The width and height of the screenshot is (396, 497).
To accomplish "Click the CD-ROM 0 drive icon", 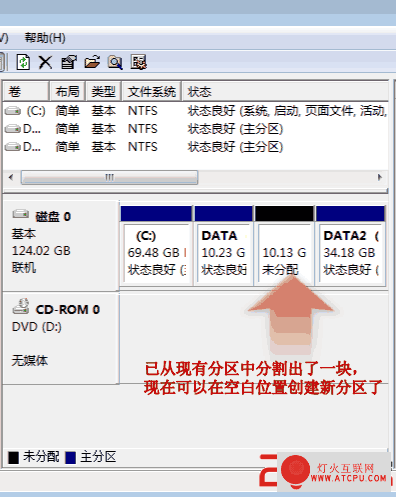I will (21, 306).
